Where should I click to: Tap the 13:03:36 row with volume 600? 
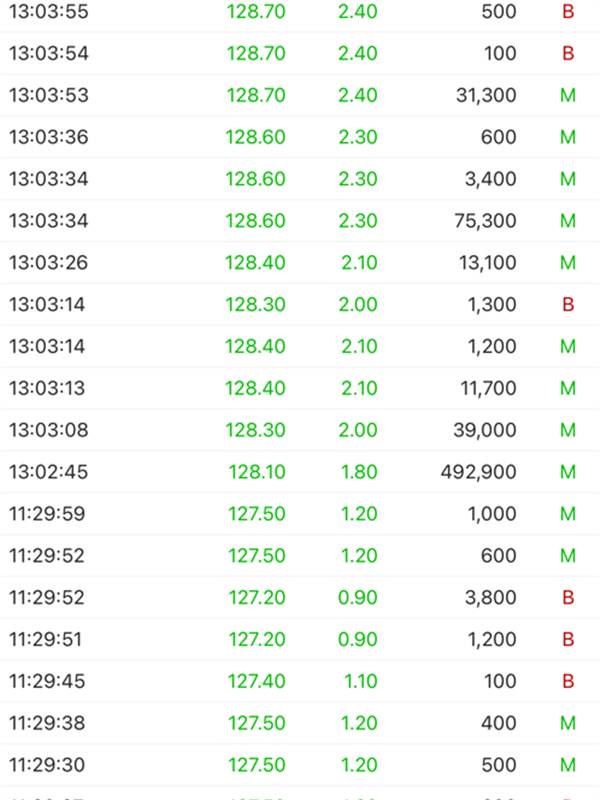point(300,137)
